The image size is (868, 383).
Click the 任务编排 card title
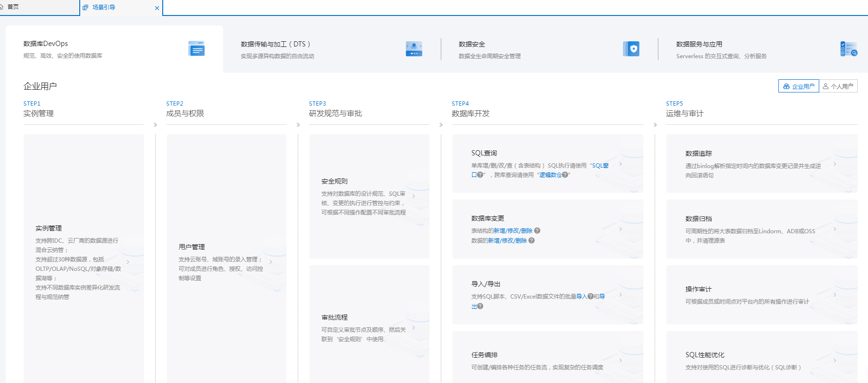[x=484, y=355]
